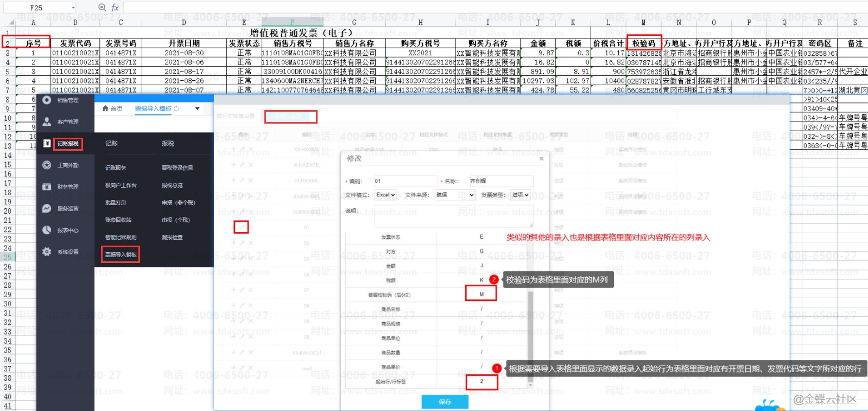The height and width of the screenshot is (411, 868).
Task: Click the 客户管理 person icon
Action: 47,121
